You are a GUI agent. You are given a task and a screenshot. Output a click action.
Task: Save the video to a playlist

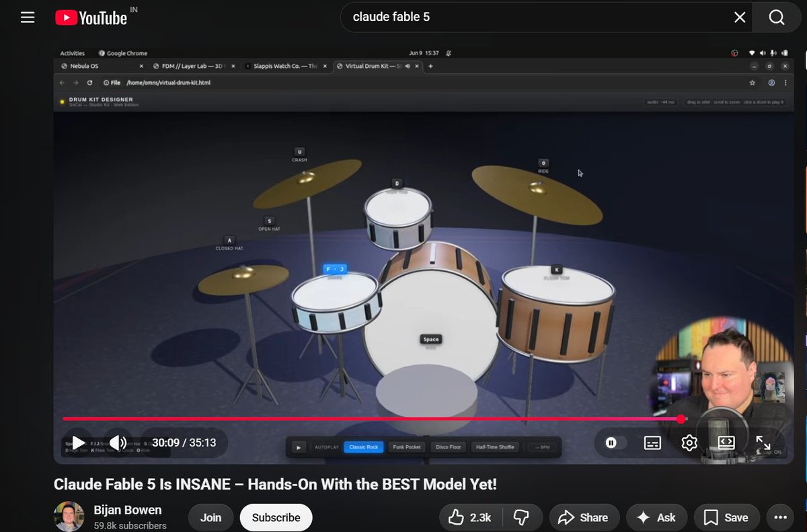pyautogui.click(x=726, y=517)
